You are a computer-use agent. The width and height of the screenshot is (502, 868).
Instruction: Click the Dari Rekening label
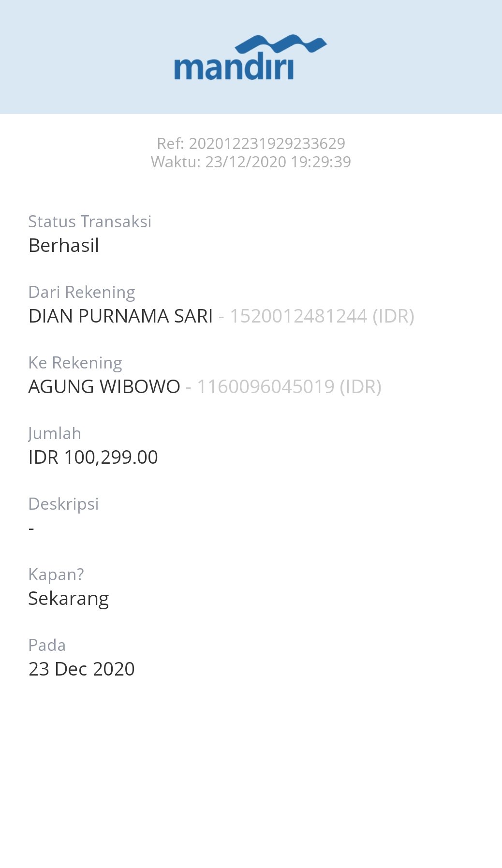(x=82, y=293)
